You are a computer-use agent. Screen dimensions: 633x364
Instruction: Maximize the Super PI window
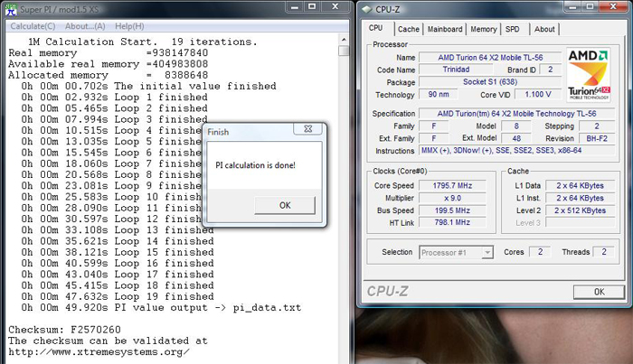tap(312, 7)
